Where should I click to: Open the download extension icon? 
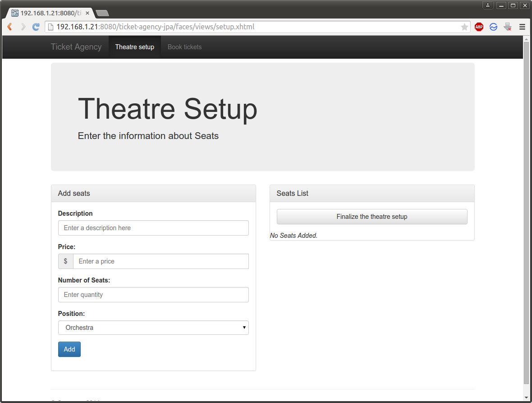click(x=508, y=27)
